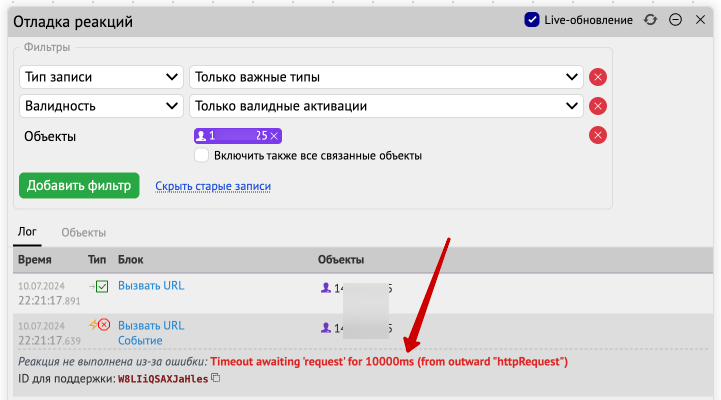
Task: Delete the Валидность filter using its red X
Action: coord(598,106)
